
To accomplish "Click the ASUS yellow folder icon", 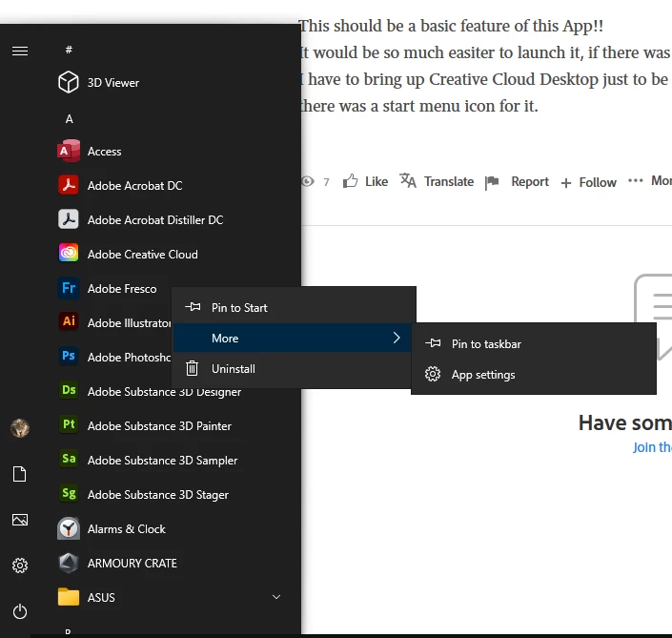I will pyautogui.click(x=68, y=597).
